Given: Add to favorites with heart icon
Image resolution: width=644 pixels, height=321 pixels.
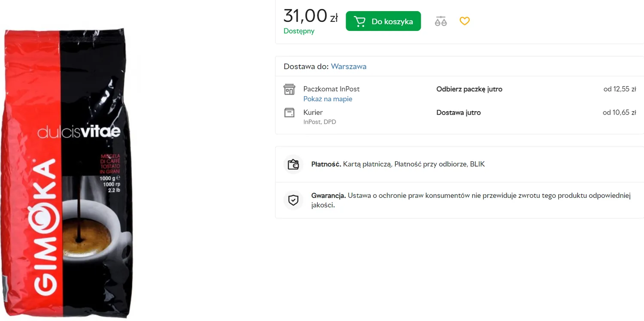Looking at the screenshot, I should tap(465, 21).
